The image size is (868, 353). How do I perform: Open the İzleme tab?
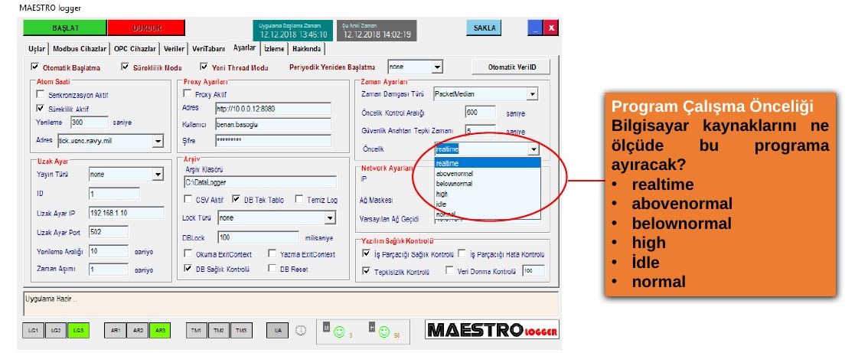(x=274, y=49)
